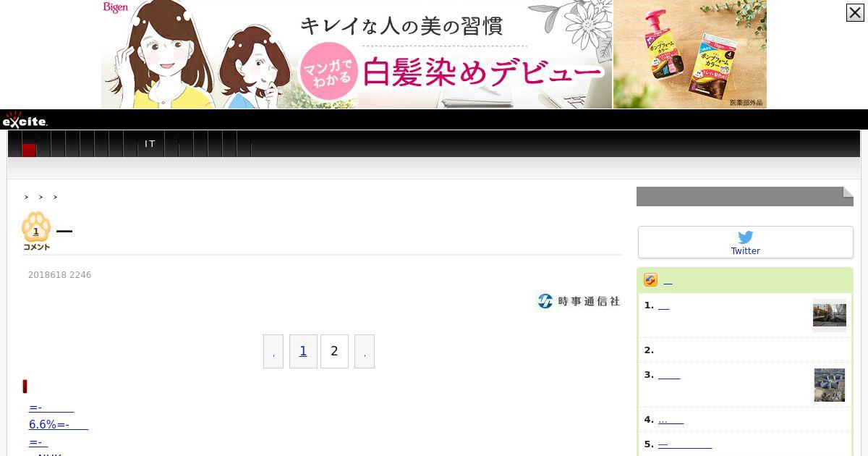This screenshot has width=868, height=456.
Task: Go to the next page arrow button
Action: click(x=365, y=351)
